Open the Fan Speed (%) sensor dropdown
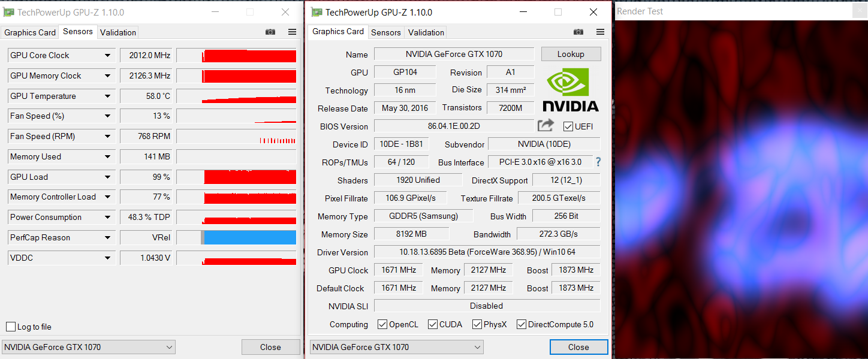This screenshot has width=868, height=359. click(x=108, y=116)
